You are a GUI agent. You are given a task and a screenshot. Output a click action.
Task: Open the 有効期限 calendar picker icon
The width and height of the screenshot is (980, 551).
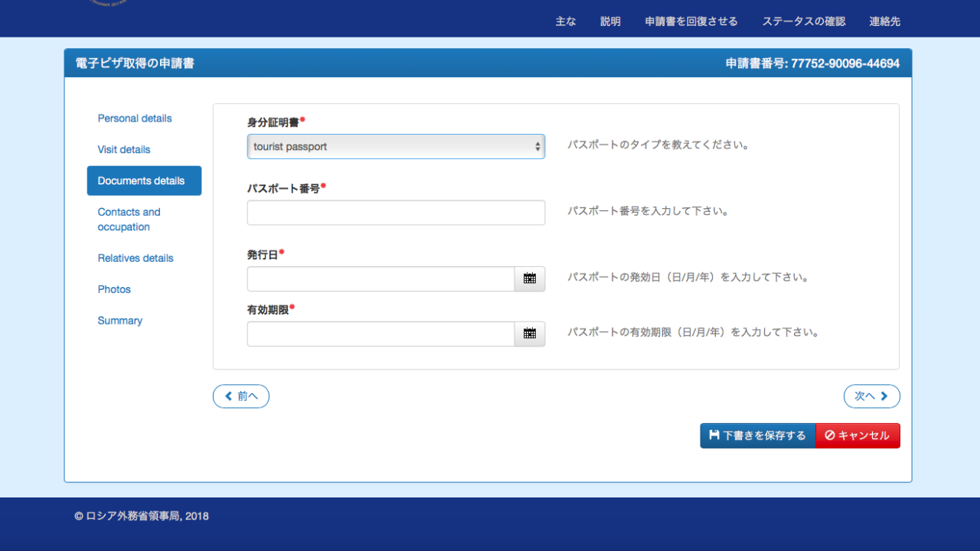(529, 334)
